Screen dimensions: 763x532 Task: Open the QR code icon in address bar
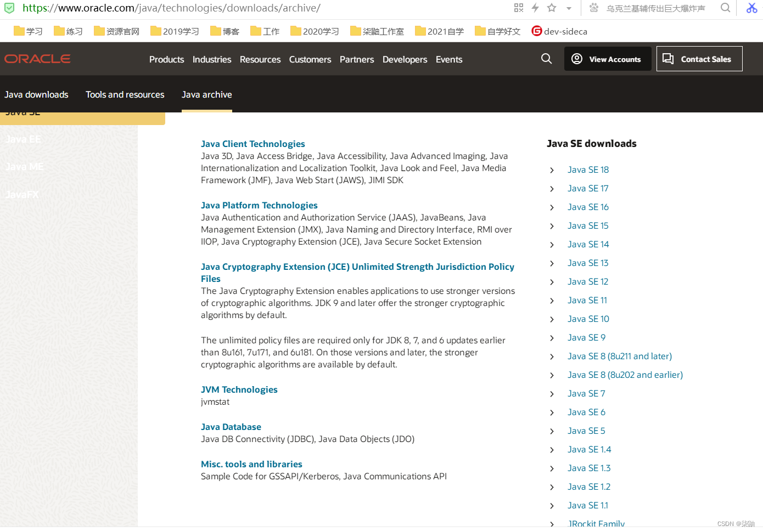519,8
